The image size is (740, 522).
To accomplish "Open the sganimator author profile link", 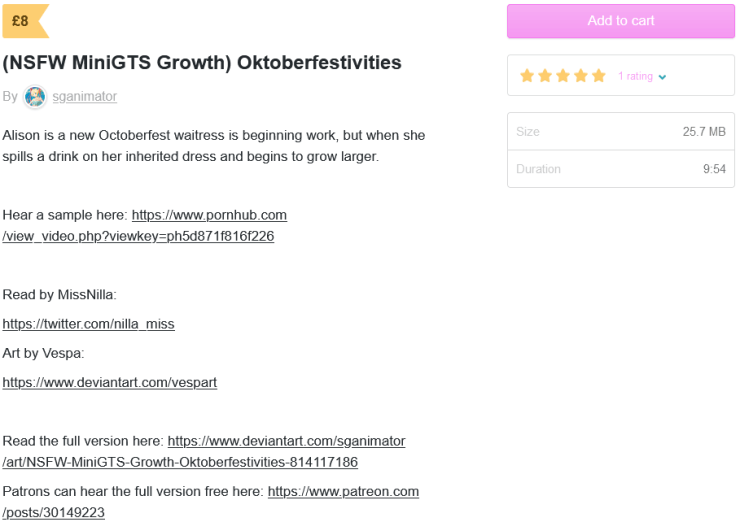I will coord(84,97).
